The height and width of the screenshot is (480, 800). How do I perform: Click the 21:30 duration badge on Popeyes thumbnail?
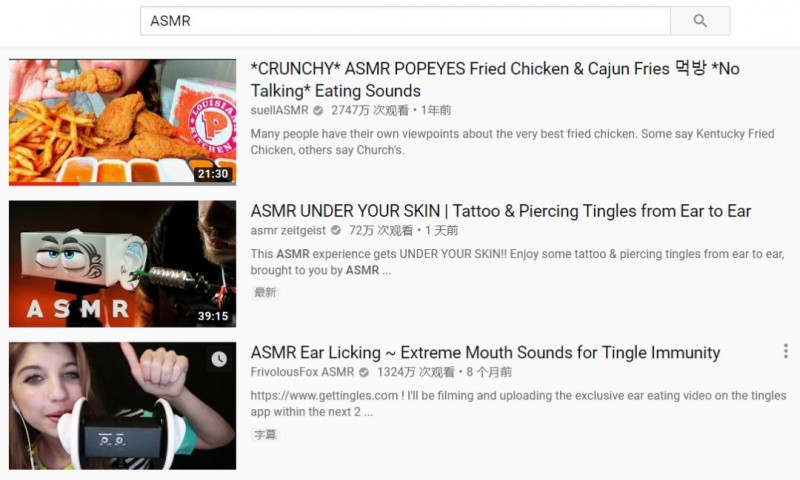click(213, 174)
